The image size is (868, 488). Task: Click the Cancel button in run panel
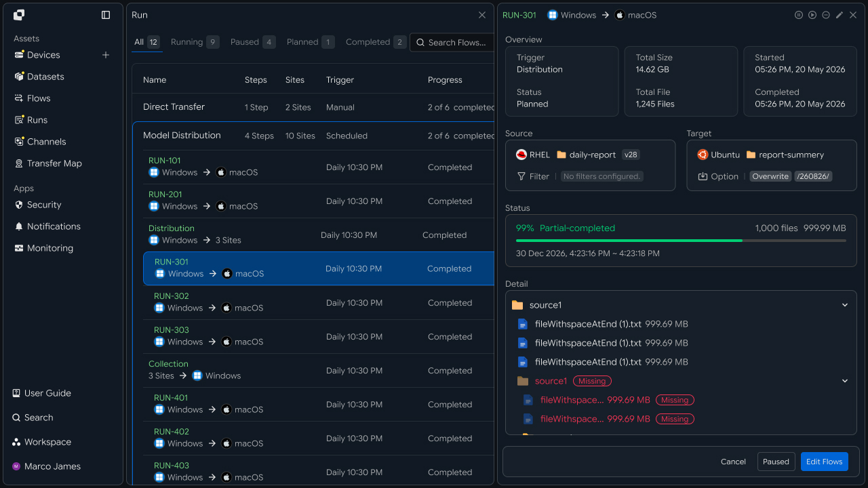pyautogui.click(x=733, y=462)
